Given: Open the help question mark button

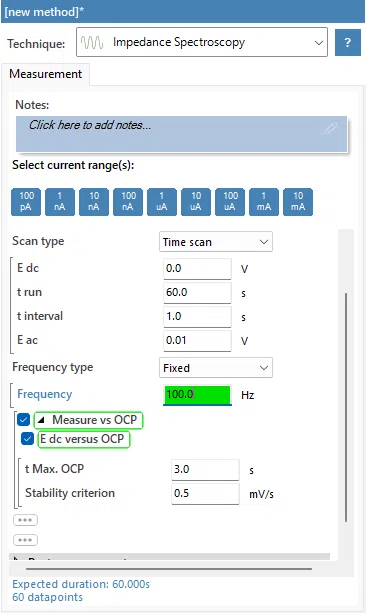Looking at the screenshot, I should point(348,42).
